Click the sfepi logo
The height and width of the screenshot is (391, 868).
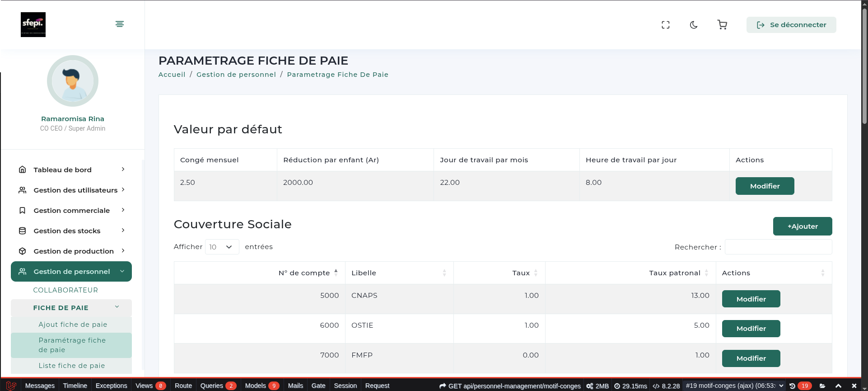(x=33, y=24)
